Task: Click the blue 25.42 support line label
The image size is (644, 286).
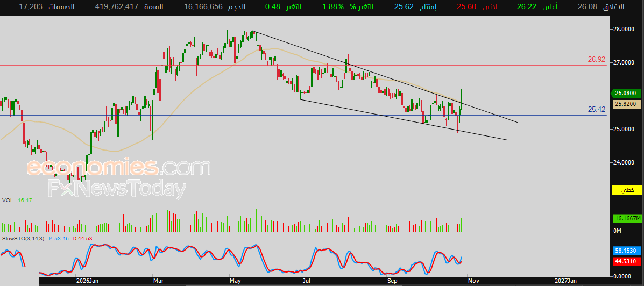Action: (596, 109)
